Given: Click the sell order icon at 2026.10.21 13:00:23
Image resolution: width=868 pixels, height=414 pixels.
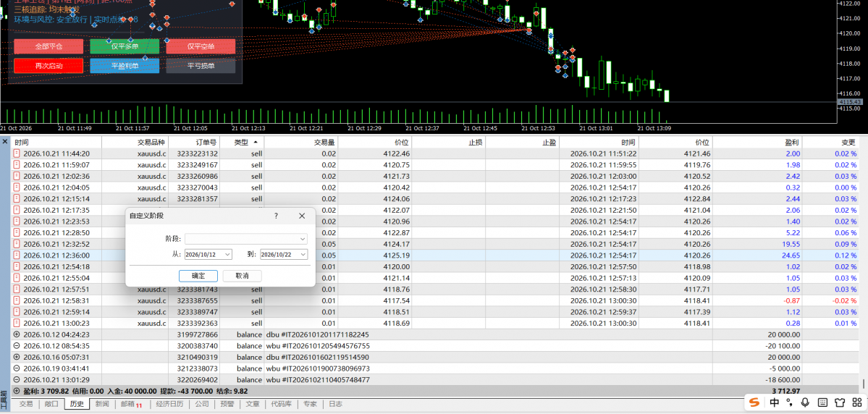Looking at the screenshot, I should point(17,323).
